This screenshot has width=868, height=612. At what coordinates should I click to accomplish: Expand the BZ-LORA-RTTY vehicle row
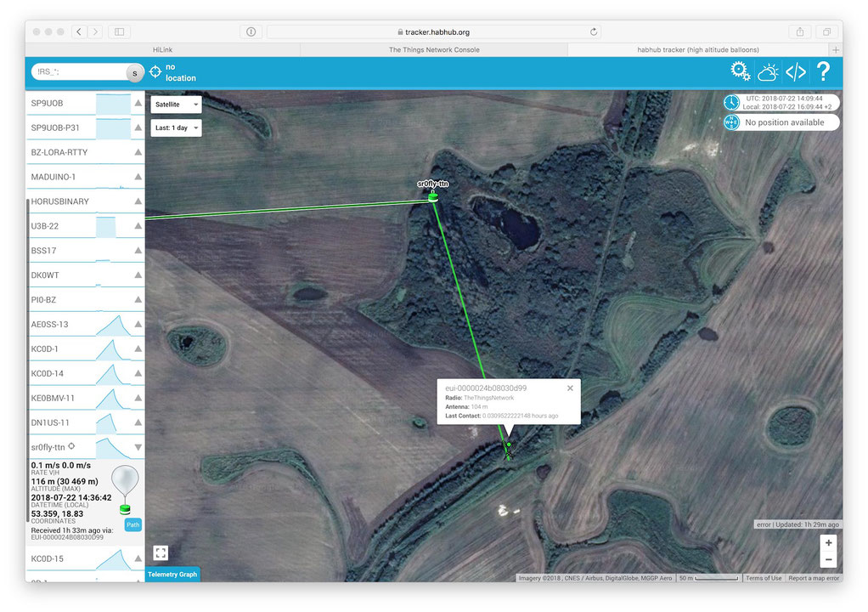coord(138,152)
